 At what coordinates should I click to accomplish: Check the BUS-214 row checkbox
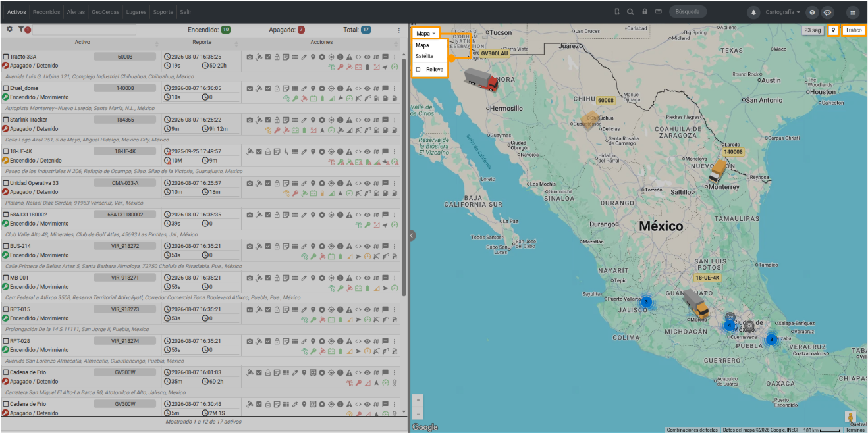point(6,246)
